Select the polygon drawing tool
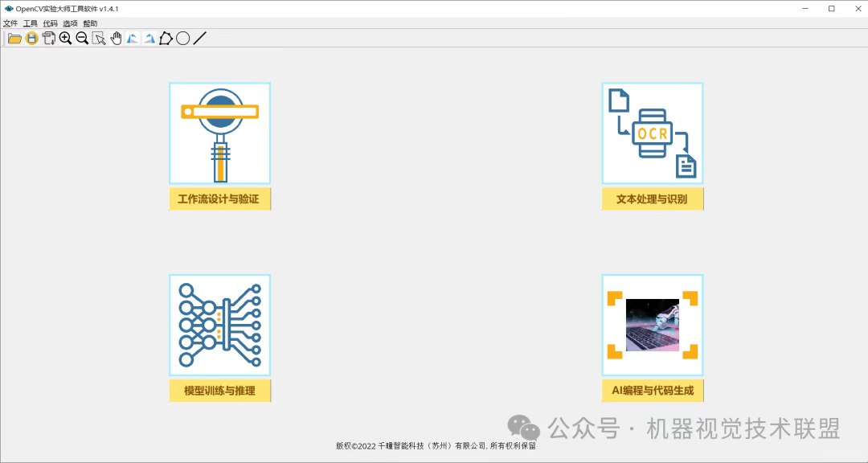This screenshot has width=868, height=463. coord(166,38)
